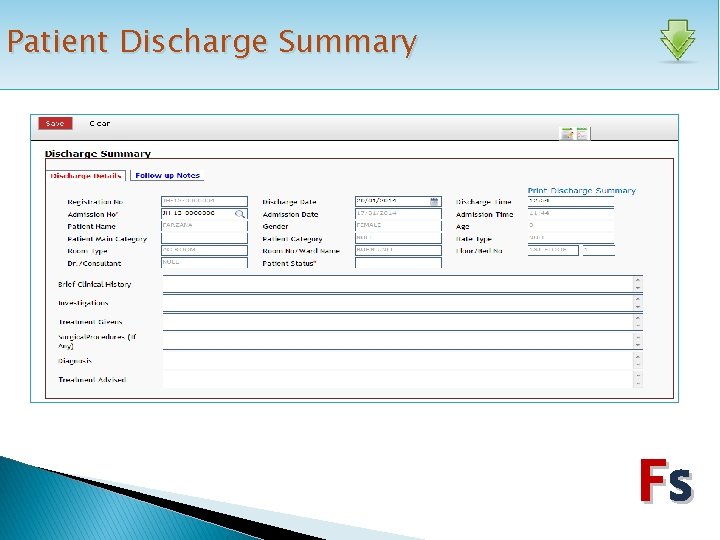Click the red Save button
Image resolution: width=720 pixels, height=540 pixels.
[x=55, y=124]
